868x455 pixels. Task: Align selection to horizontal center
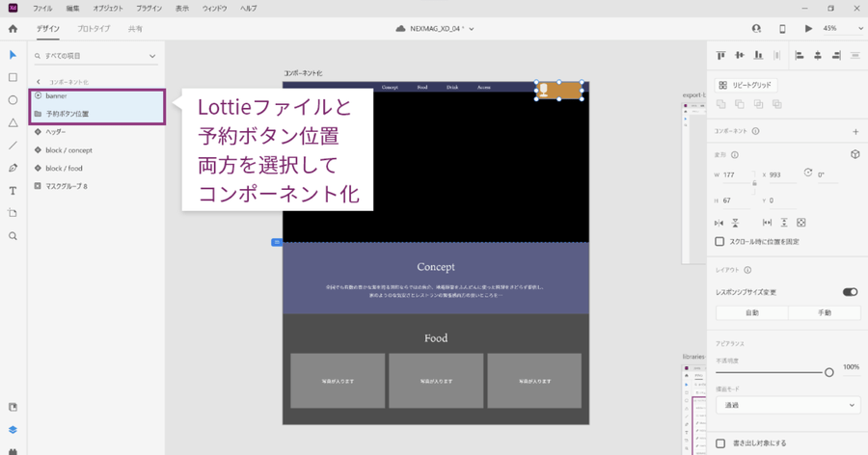tap(818, 55)
